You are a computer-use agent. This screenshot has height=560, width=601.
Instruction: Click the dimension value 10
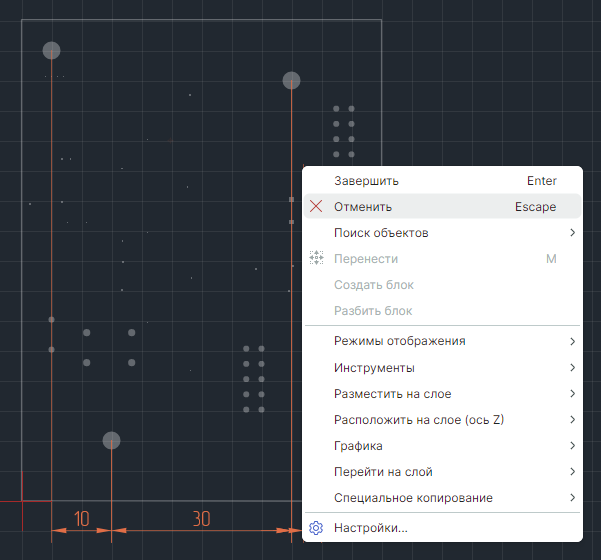(x=82, y=518)
